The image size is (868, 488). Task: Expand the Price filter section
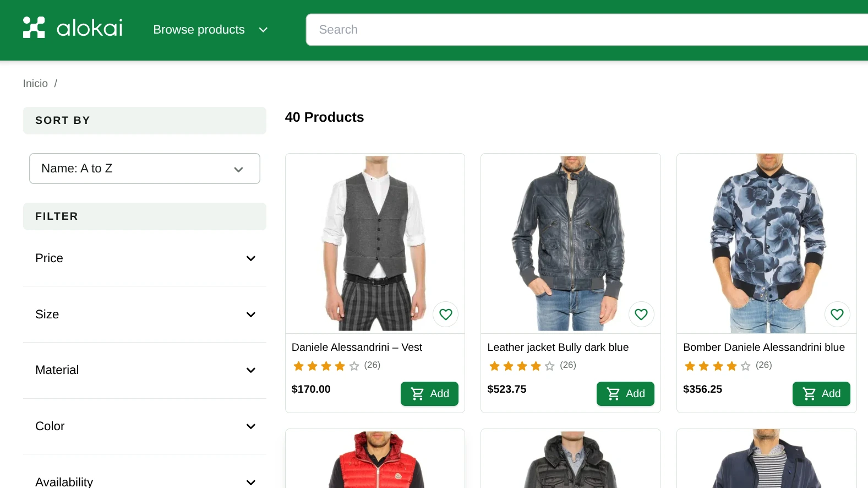[144, 258]
